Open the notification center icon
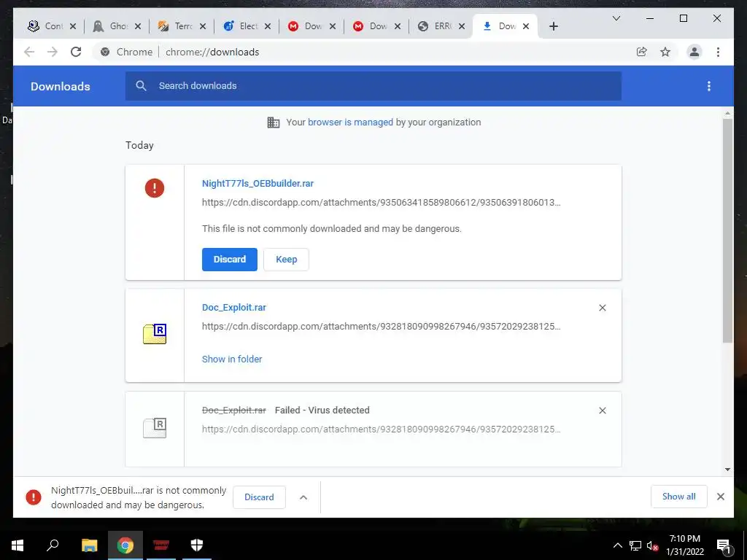Viewport: 747px width, 560px height. click(x=724, y=545)
